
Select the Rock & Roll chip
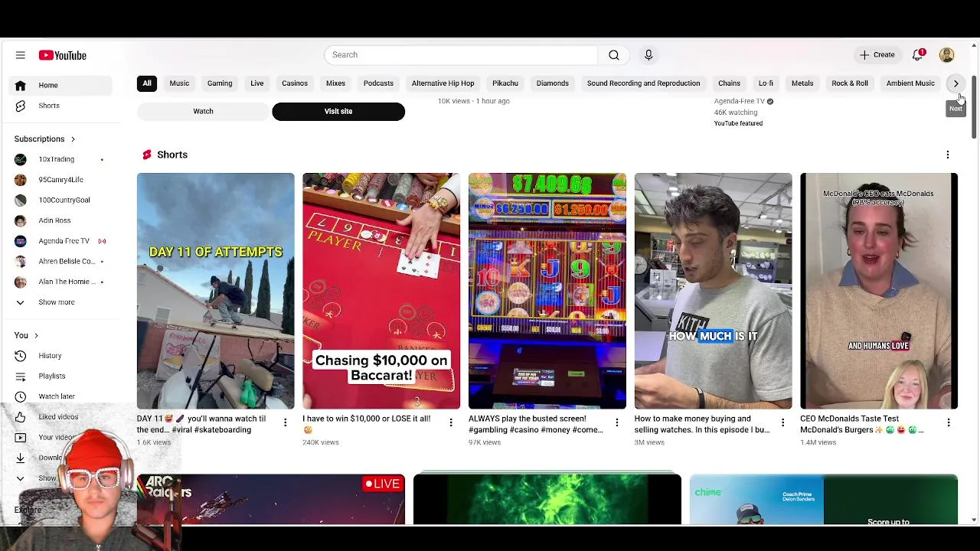coord(850,83)
